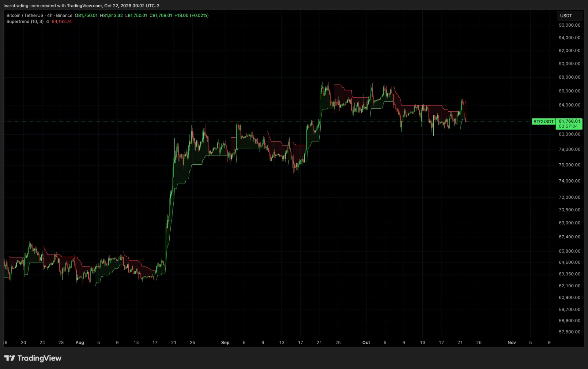Click the empty-value symbol beside Supertrend
588x369 pixels.
point(48,21)
